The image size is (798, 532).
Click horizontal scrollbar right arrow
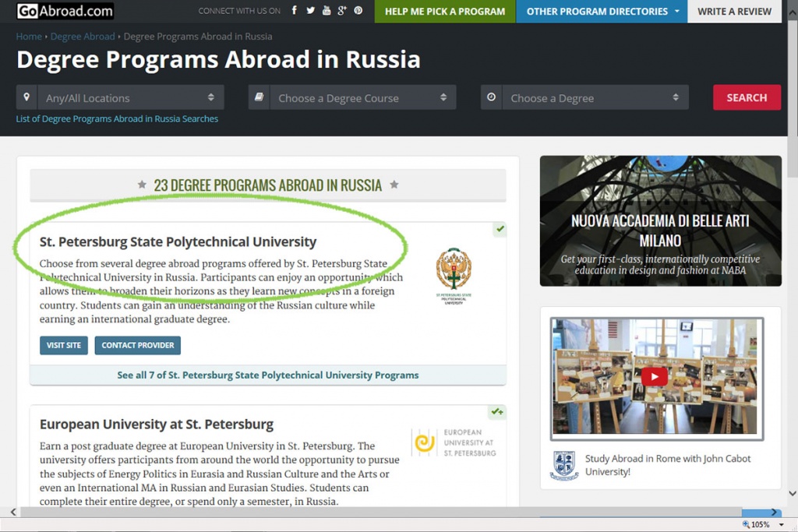[x=774, y=513]
